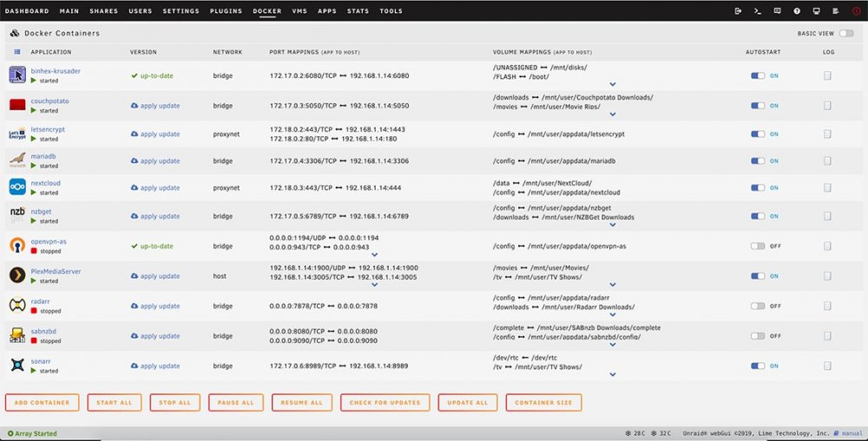Click the couchpotato red couch icon
This screenshot has width=868, height=441.
pyautogui.click(x=17, y=104)
